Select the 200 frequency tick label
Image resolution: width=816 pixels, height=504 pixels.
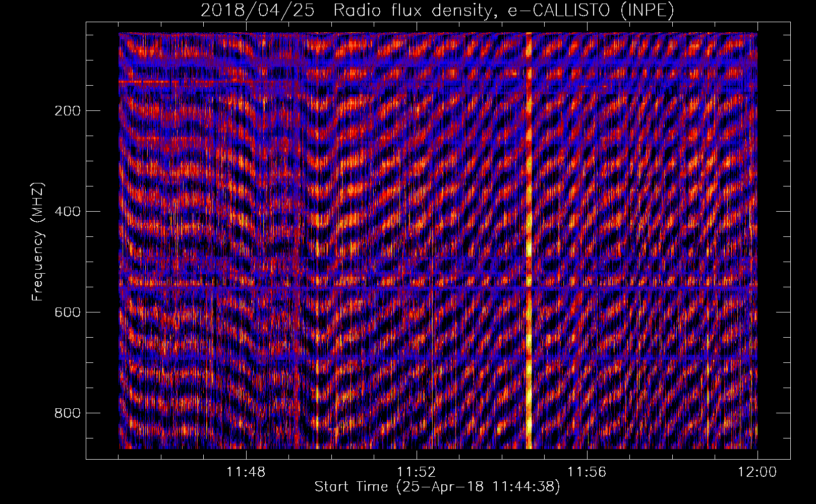(x=67, y=111)
